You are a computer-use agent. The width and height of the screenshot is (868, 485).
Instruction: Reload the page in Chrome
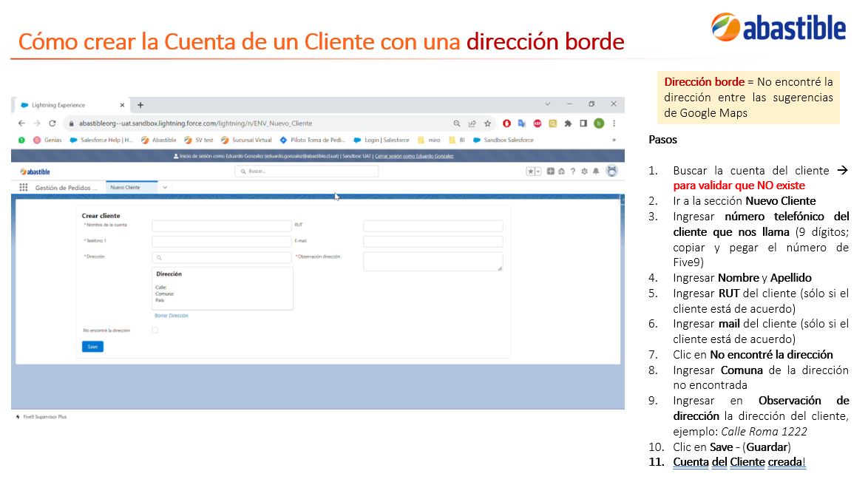point(52,123)
